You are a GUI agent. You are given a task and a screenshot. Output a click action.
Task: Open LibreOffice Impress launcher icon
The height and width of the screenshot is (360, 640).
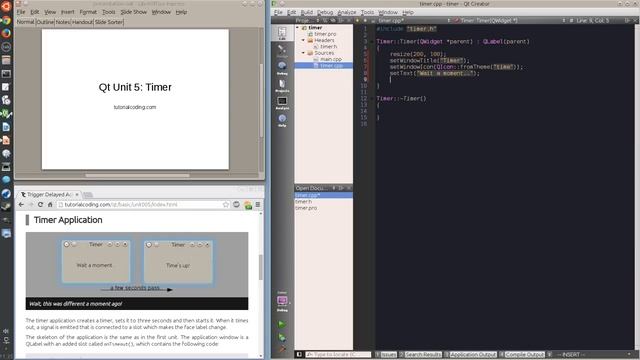pyautogui.click(x=6, y=140)
